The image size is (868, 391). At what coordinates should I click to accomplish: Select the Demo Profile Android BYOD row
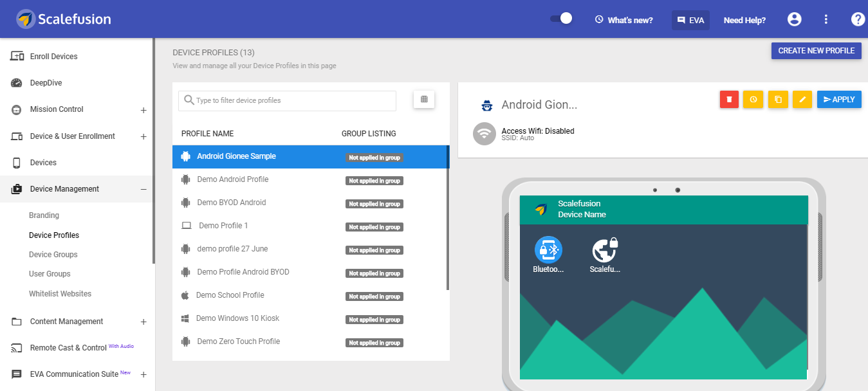[309, 272]
